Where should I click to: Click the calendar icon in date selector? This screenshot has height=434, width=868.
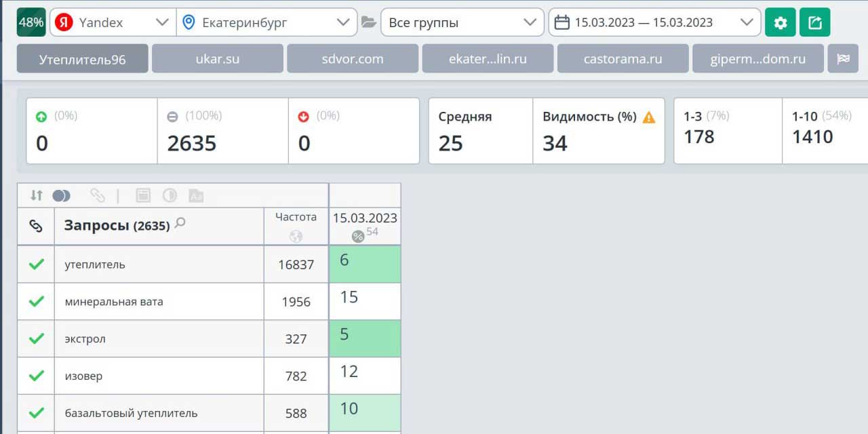(x=561, y=22)
